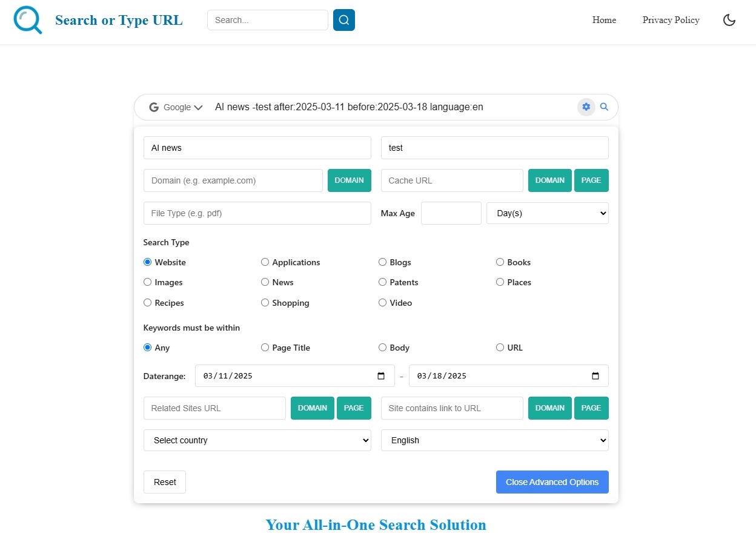Image resolution: width=756 pixels, height=545 pixels.
Task: Choose Page Title keyword location
Action: (265, 348)
